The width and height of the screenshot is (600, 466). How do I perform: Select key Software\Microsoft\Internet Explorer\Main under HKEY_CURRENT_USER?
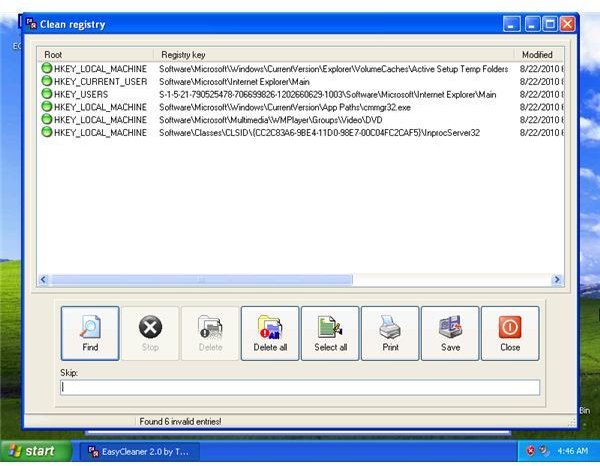(234, 81)
